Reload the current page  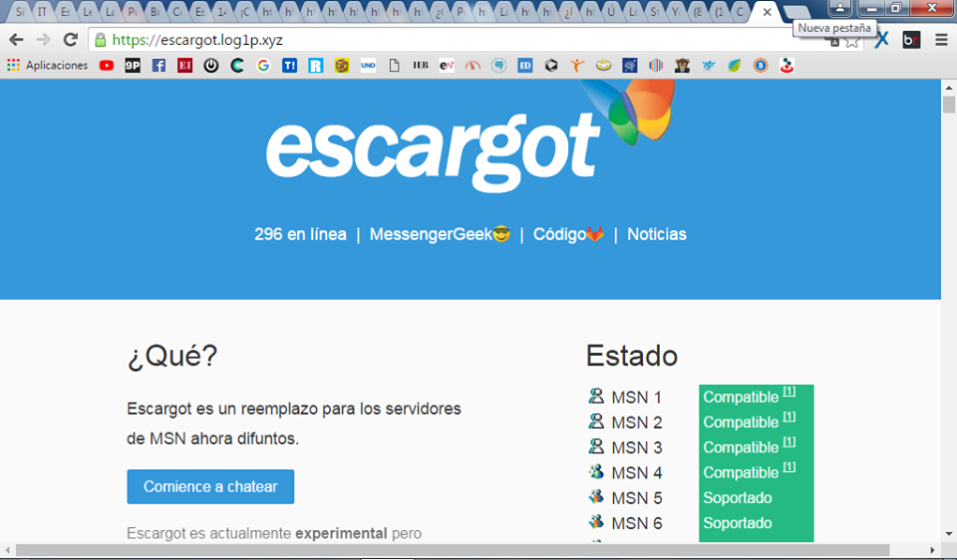(71, 40)
